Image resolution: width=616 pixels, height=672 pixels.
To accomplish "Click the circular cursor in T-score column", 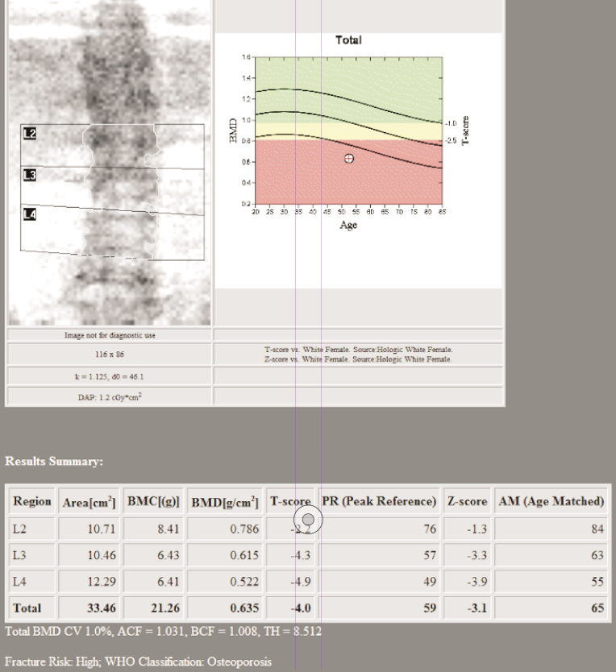I will [x=308, y=520].
